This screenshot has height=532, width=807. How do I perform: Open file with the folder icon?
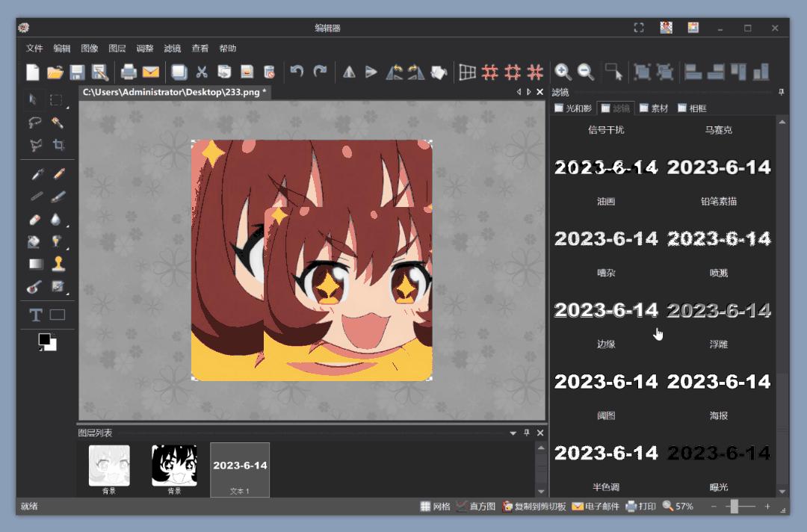click(x=55, y=72)
